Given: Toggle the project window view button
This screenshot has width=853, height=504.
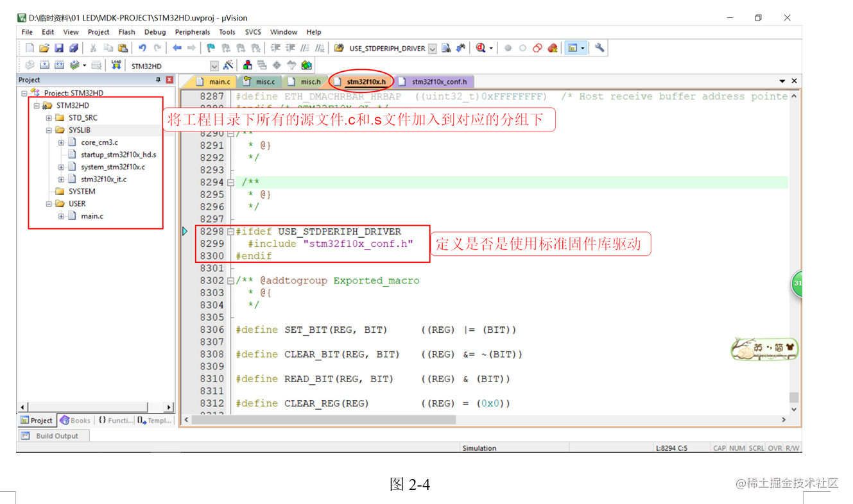Looking at the screenshot, I should pos(572,48).
